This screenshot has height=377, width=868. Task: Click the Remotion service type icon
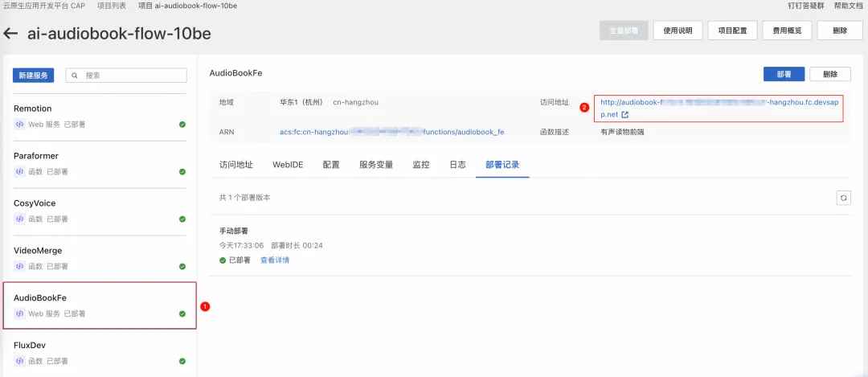point(19,125)
